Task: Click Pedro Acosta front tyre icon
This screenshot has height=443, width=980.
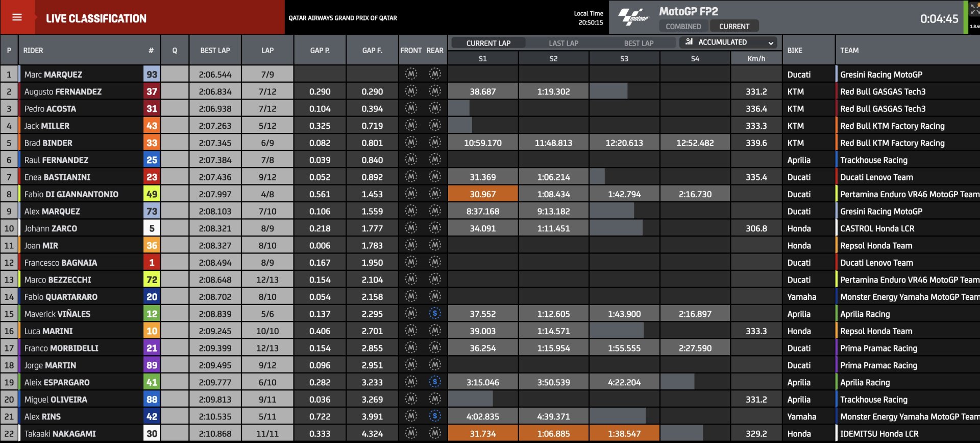Action: (x=411, y=108)
